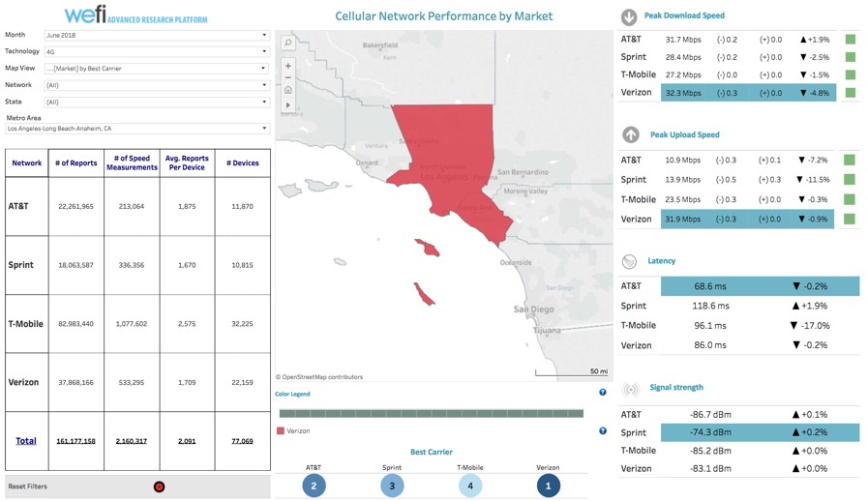Click Verizon -83.1 dBm signal strength value
Image resolution: width=868 pixels, height=501 pixels.
pos(710,469)
